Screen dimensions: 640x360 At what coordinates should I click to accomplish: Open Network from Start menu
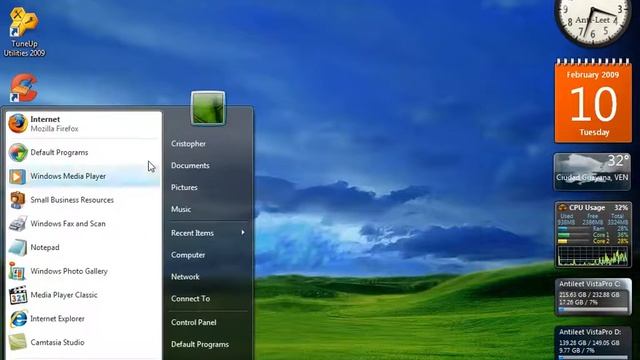point(185,277)
